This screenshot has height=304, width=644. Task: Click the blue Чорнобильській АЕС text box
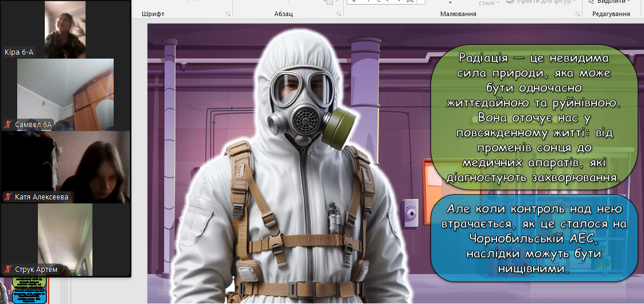534,238
